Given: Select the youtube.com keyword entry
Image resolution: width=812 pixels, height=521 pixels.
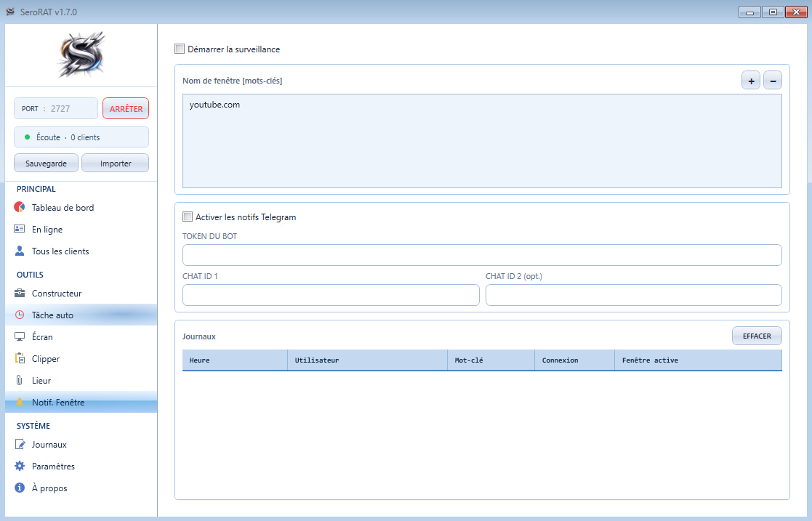Looking at the screenshot, I should (x=215, y=105).
